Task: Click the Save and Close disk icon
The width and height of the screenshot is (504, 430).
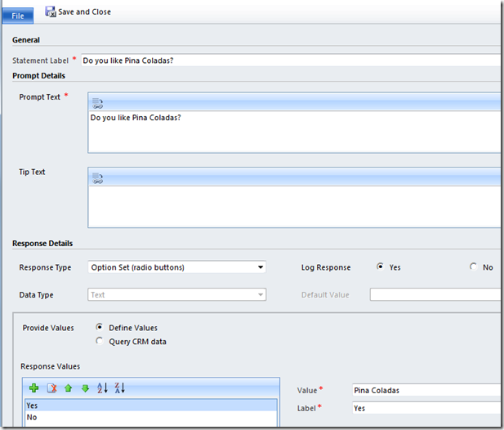Action: click(x=51, y=12)
